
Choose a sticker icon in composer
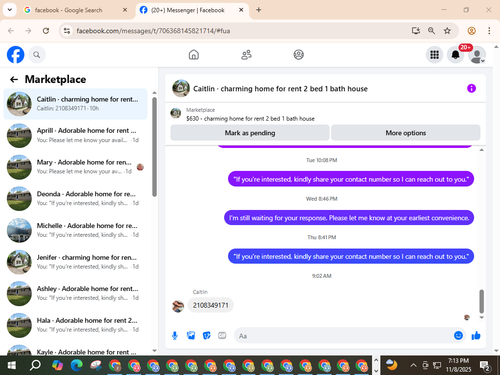(x=207, y=336)
